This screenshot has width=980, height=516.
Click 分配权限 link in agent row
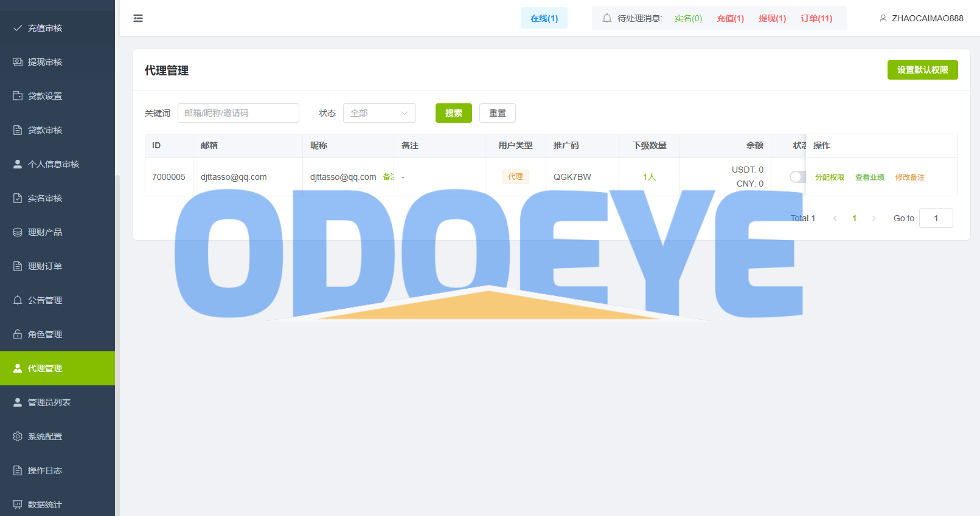click(829, 177)
